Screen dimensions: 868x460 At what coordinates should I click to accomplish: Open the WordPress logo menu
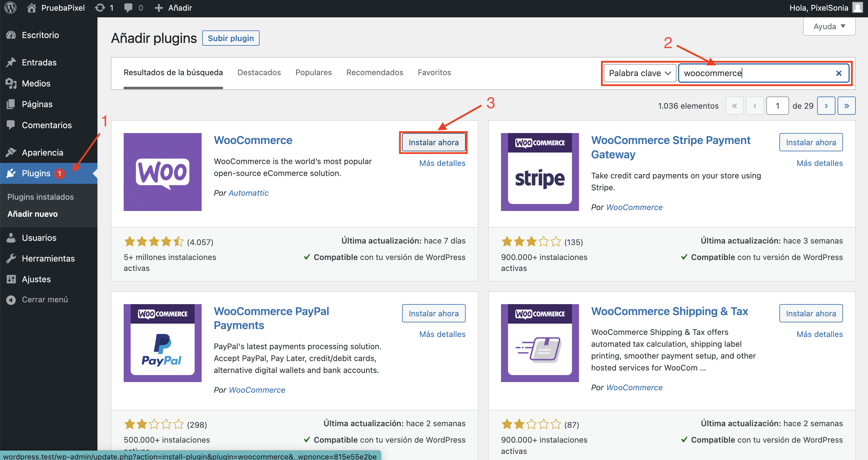(x=10, y=8)
